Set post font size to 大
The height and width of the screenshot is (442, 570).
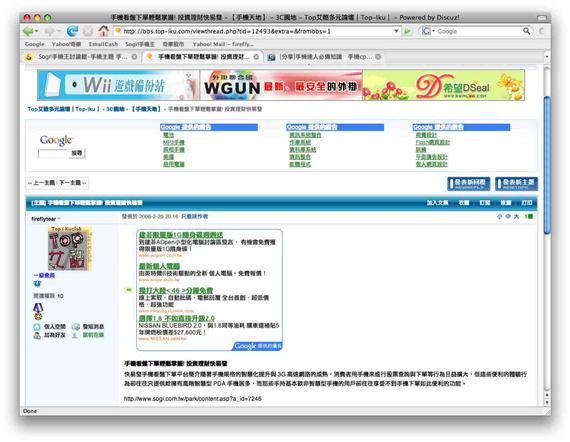[516, 217]
